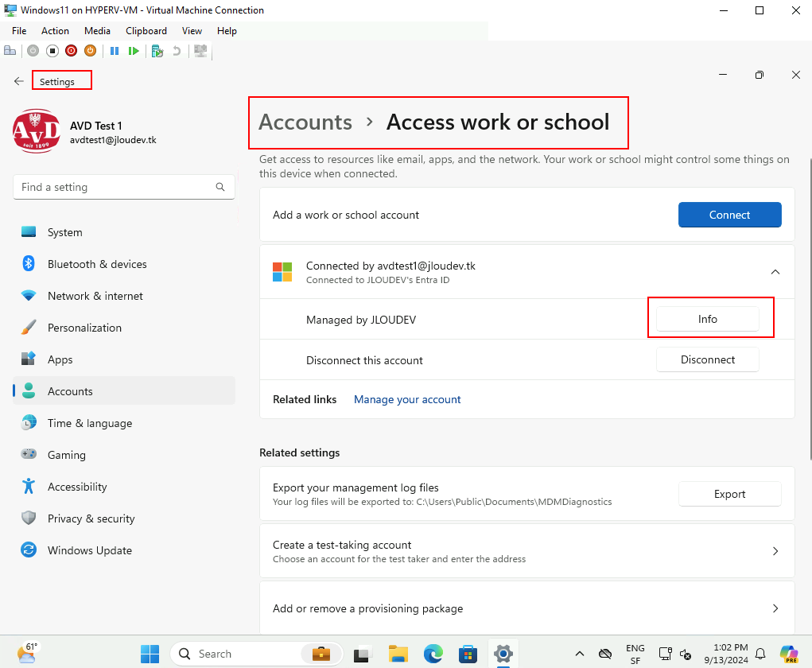Click the search magnifier in Find a setting

click(220, 187)
